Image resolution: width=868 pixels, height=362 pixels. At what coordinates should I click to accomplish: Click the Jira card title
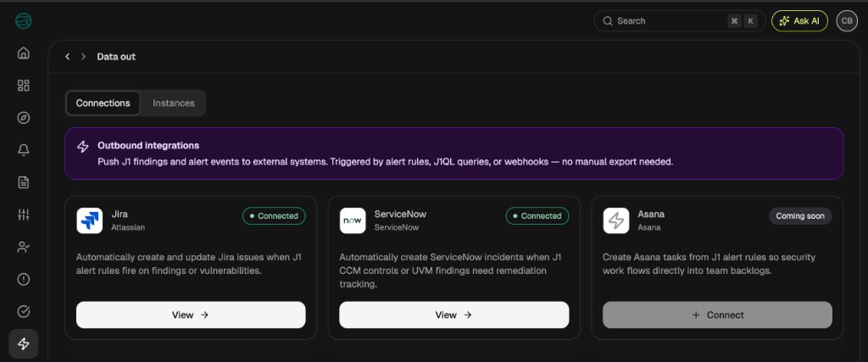coord(120,214)
